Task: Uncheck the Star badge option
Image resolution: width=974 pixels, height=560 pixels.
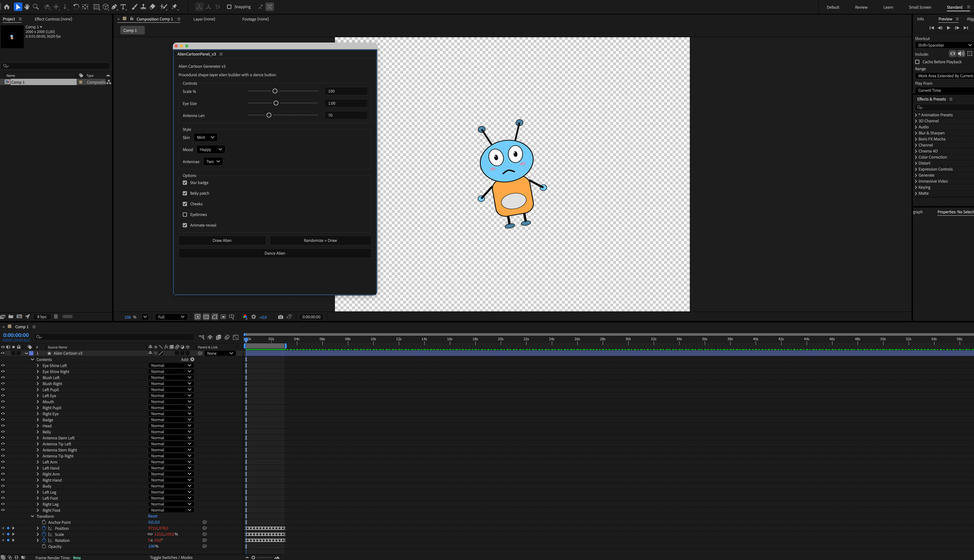Action: point(185,183)
